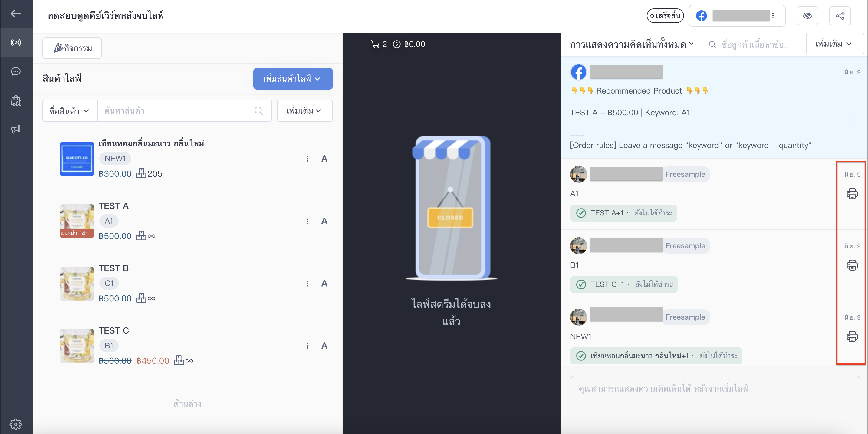Click comment search magnifier icon
The height and width of the screenshot is (434, 868).
712,44
